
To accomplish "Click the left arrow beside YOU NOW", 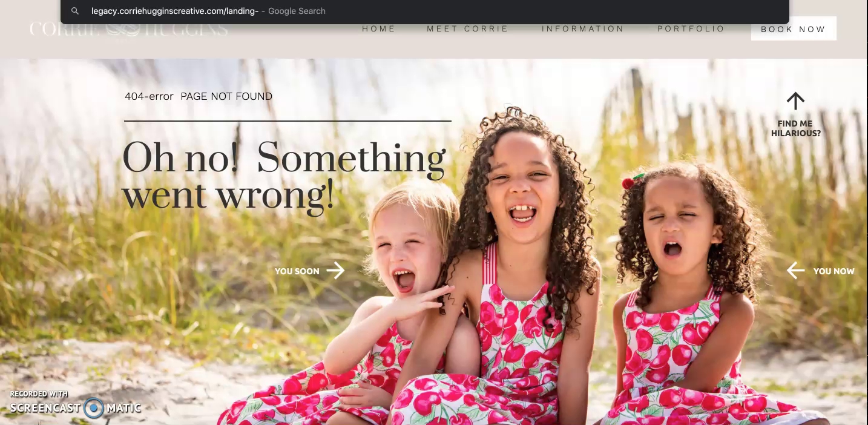I will pos(795,271).
